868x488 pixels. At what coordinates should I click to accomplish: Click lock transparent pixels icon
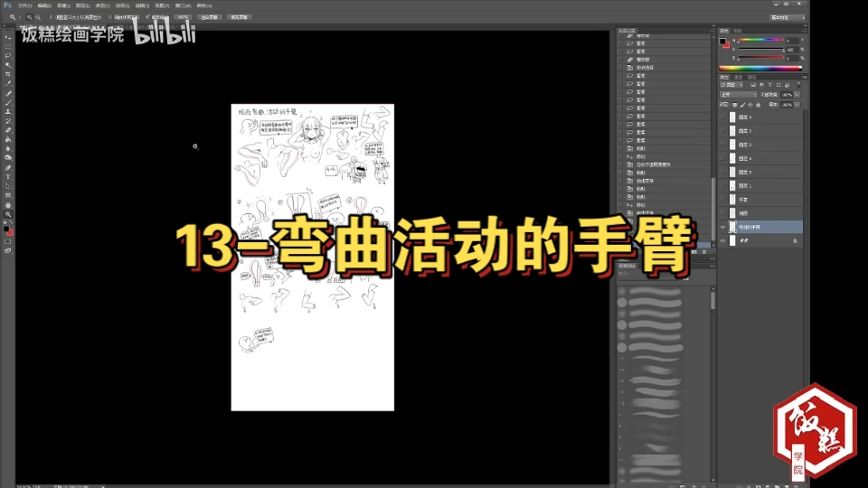click(734, 105)
